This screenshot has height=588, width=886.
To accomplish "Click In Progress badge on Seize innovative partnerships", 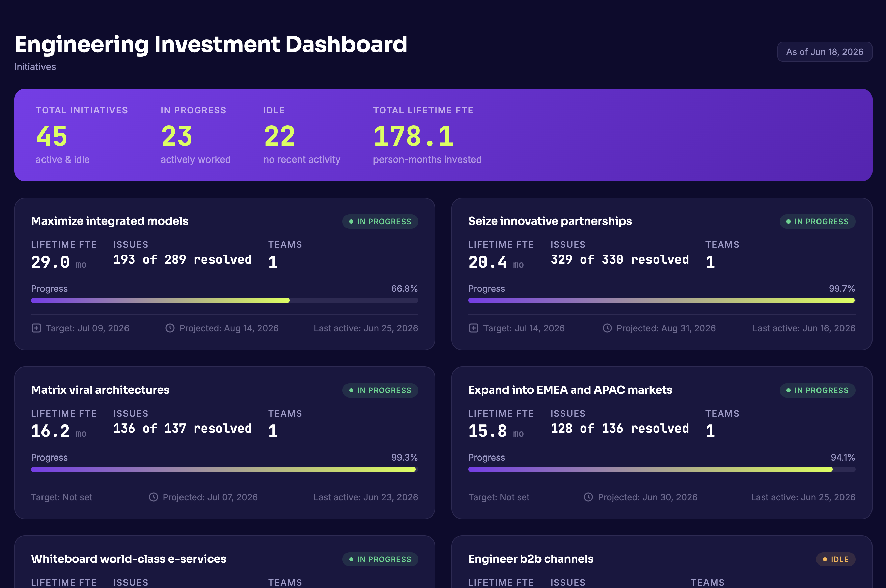I will pos(817,221).
